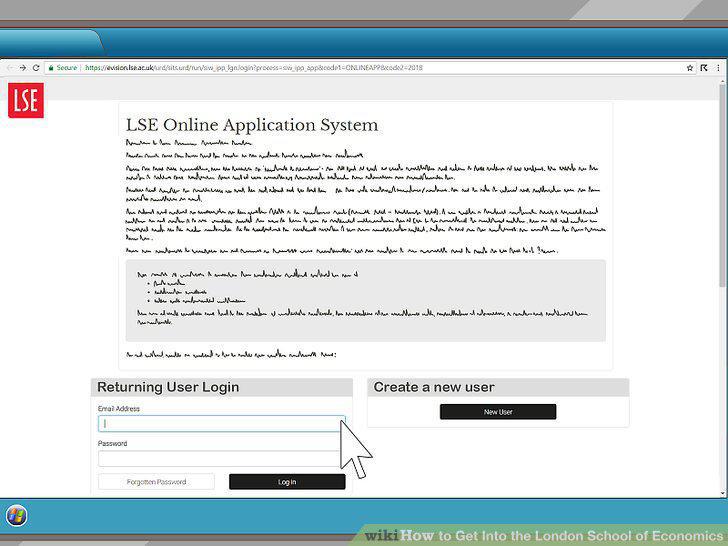Click the address bar URL
Viewport: 728px width, 546px height.
coord(254,68)
